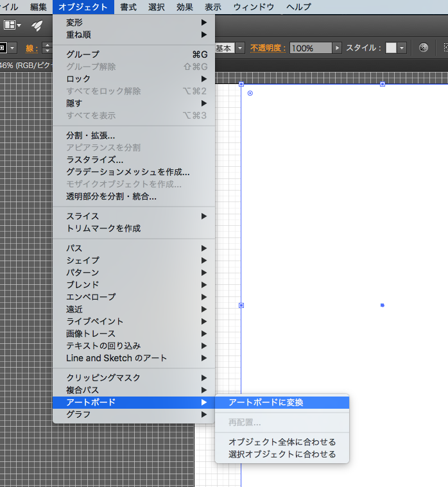Open the 画像トレース submenu
The height and width of the screenshot is (487, 448).
[134, 334]
